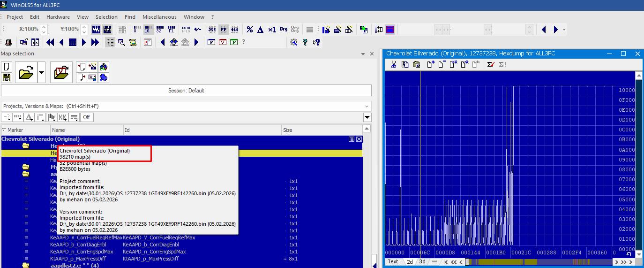Open the Selection menu

(106, 17)
